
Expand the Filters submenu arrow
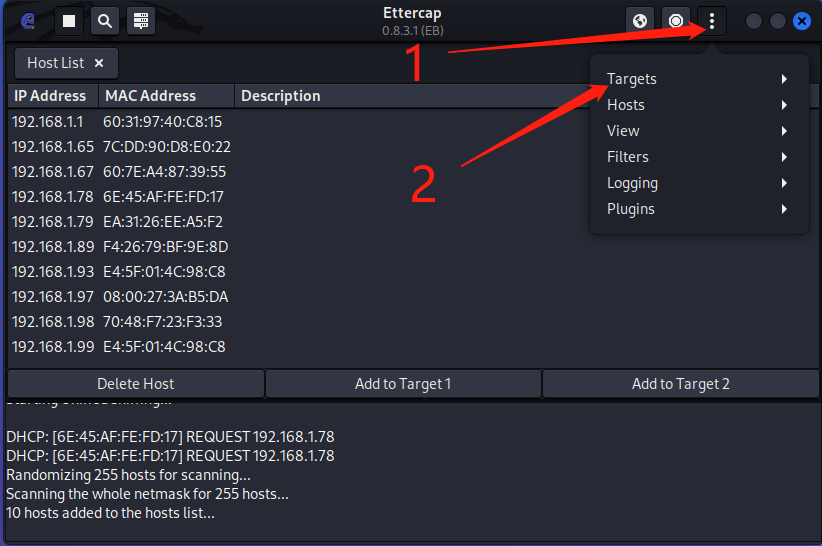point(784,157)
